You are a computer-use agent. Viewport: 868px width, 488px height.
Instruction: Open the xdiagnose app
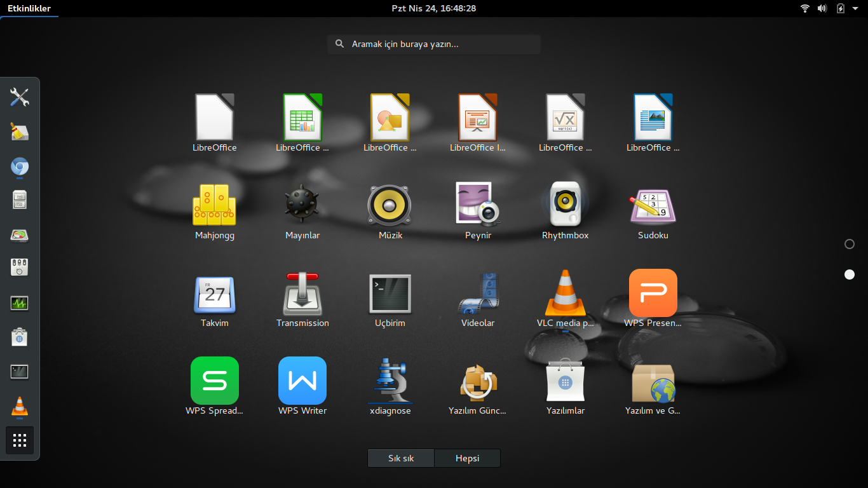click(390, 381)
